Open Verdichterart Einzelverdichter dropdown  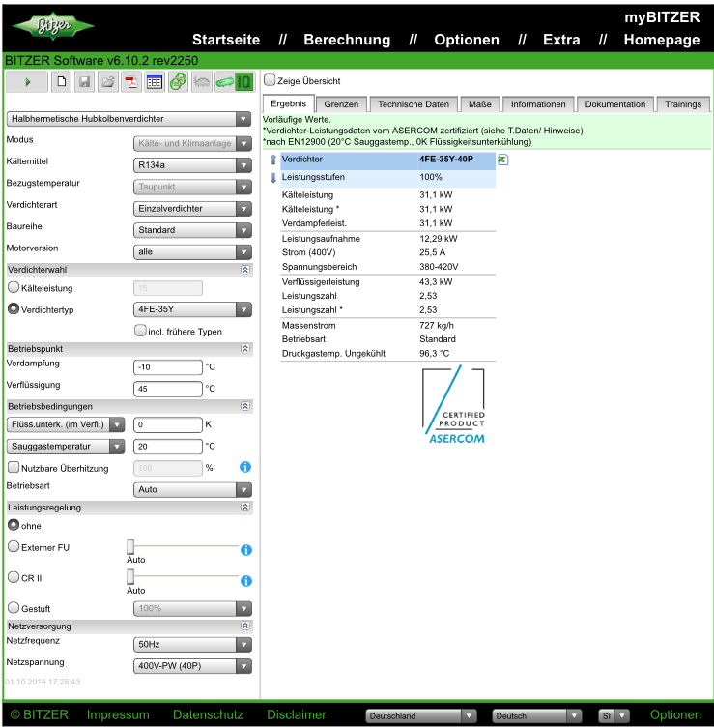(x=192, y=209)
